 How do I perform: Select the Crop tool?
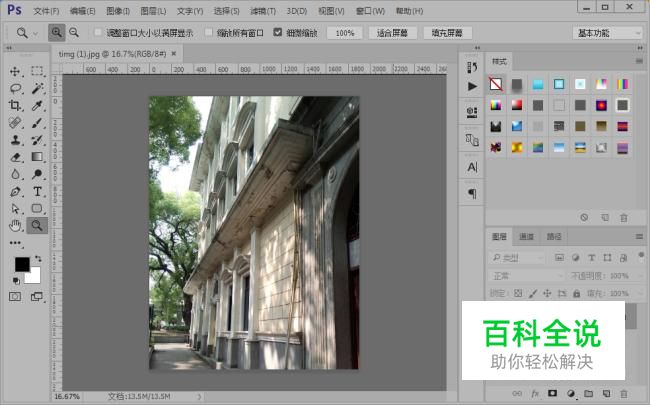(15, 105)
